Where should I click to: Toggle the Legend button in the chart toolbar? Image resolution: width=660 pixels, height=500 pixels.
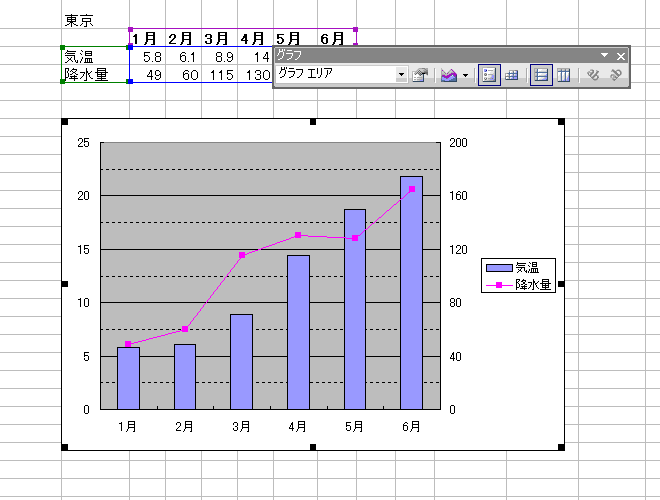[489, 75]
